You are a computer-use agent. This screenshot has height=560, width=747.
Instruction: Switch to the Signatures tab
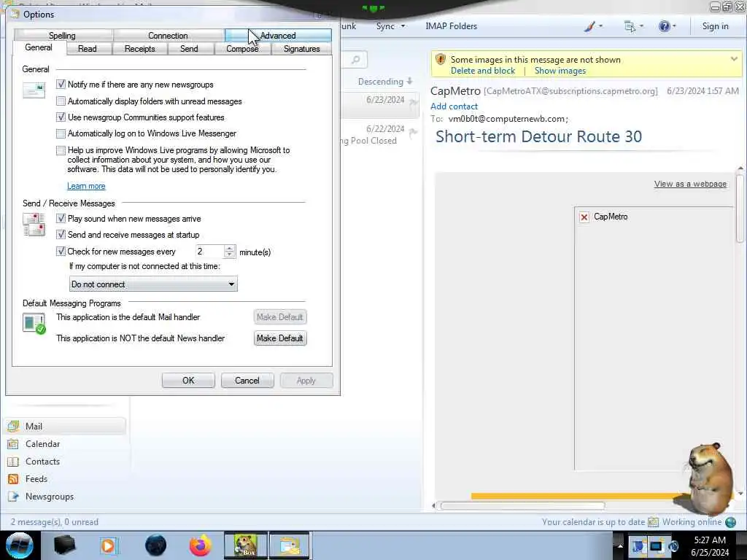coord(301,49)
